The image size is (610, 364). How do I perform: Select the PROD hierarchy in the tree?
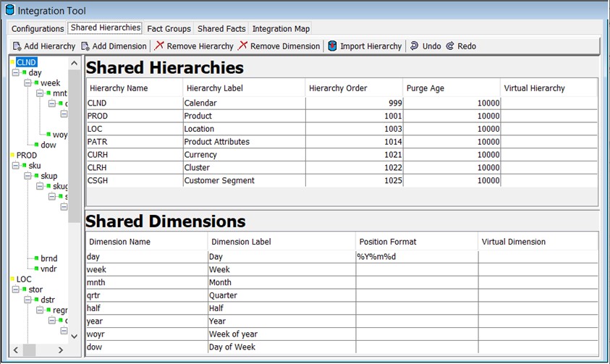coord(27,155)
